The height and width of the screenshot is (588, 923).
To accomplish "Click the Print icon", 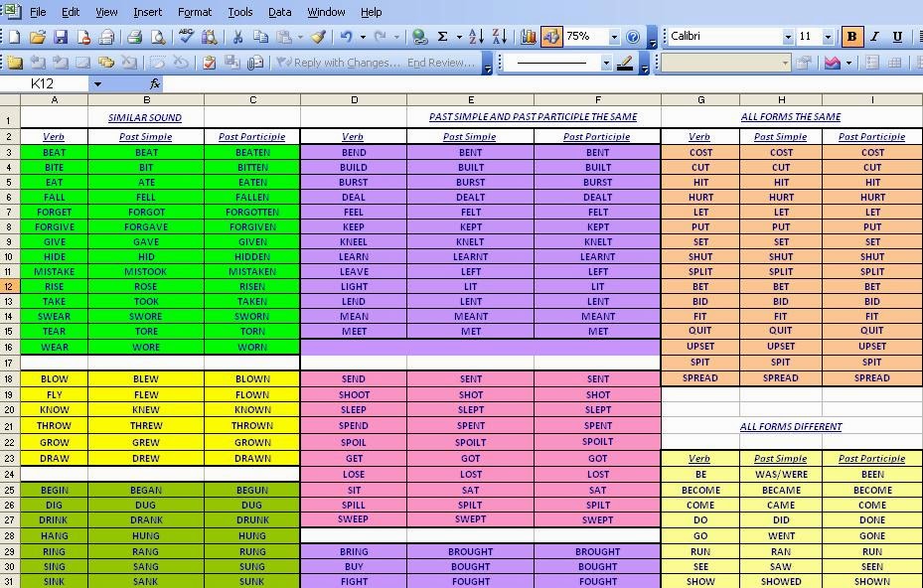I will click(134, 37).
